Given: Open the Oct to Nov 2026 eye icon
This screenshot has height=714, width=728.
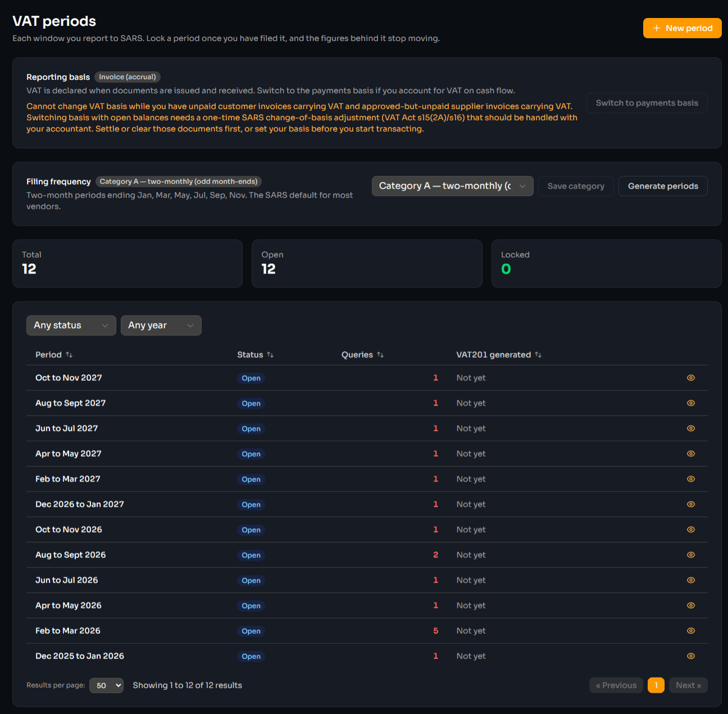Looking at the screenshot, I should coord(691,530).
